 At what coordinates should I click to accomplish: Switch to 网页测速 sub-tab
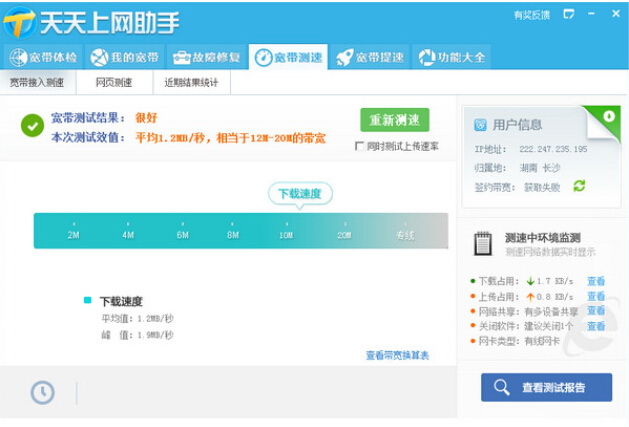coord(114,82)
